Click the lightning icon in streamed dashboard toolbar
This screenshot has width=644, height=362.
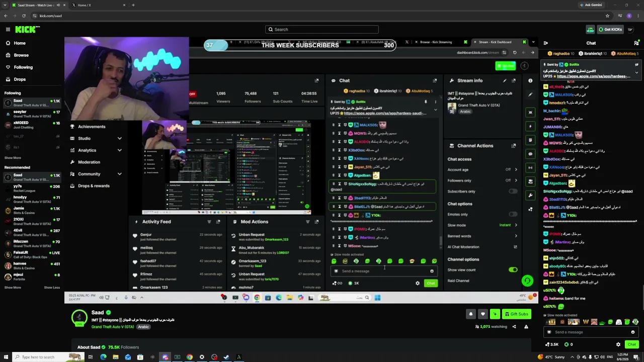530,126
